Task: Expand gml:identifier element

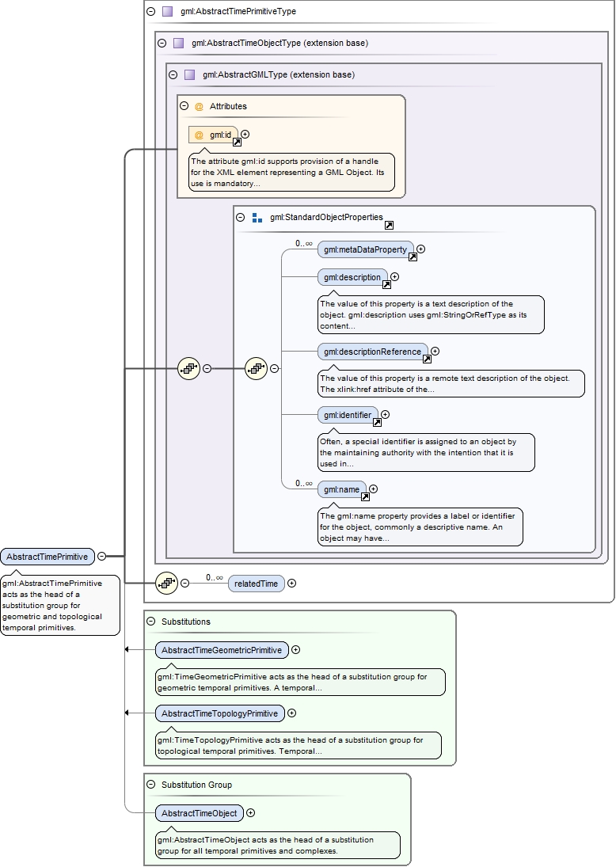Action: (x=386, y=415)
